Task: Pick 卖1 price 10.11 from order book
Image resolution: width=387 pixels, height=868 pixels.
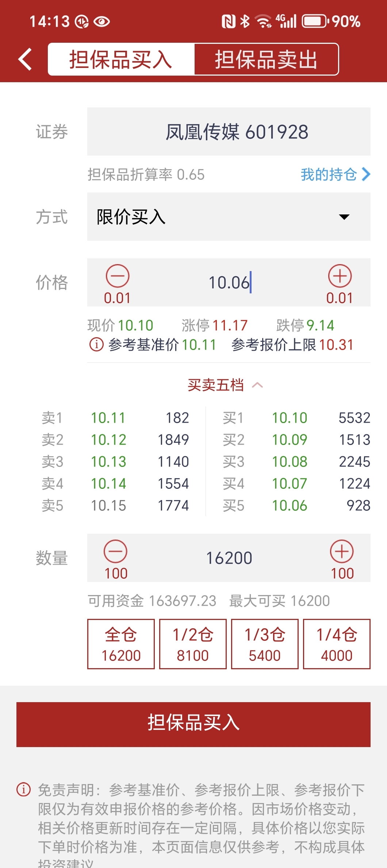Action: [x=108, y=418]
